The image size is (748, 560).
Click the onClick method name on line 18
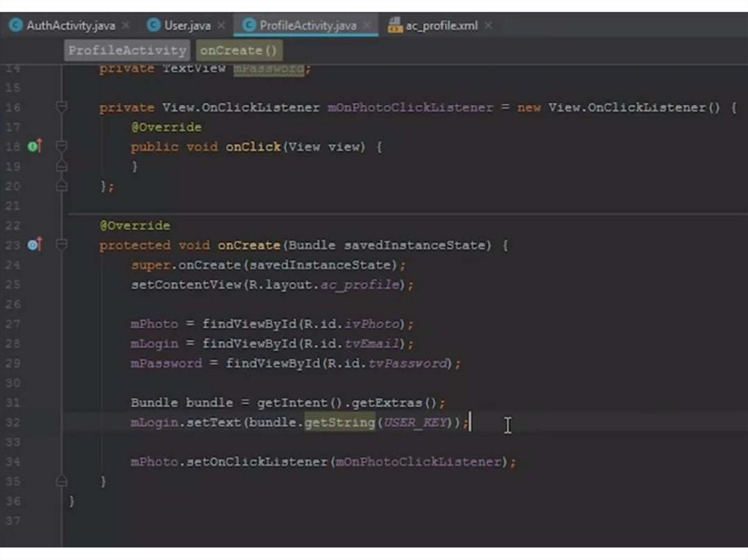[253, 147]
